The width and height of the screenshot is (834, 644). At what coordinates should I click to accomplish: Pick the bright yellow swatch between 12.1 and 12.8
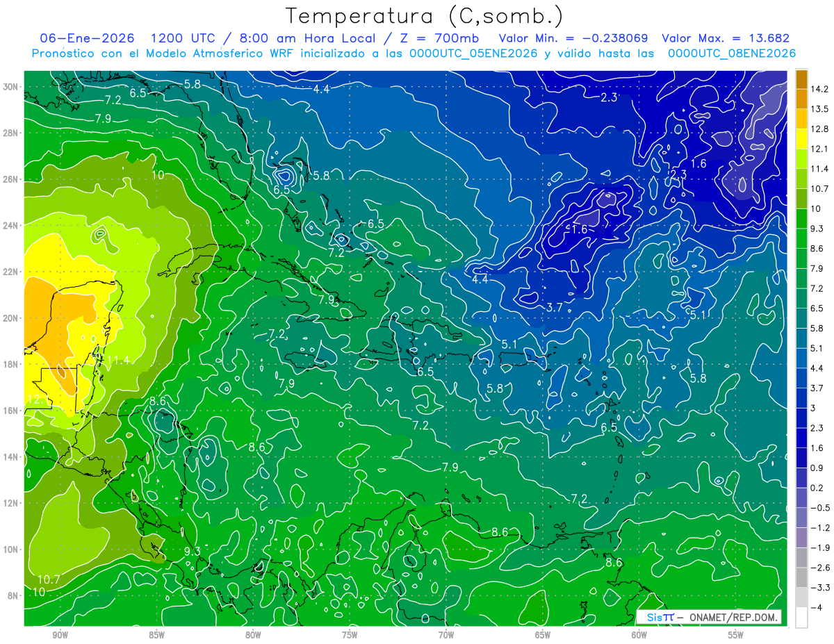click(801, 139)
